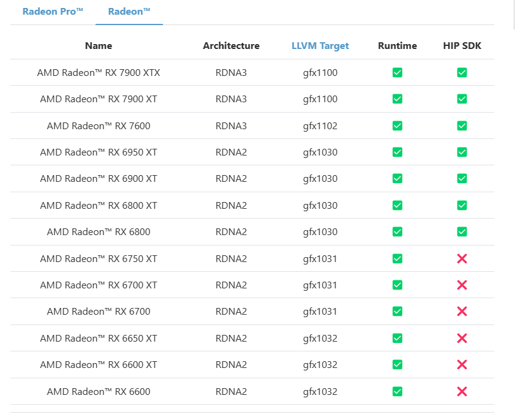Click the HIP SDK checkmark for RX 7600
Screen dimensions: 523x420
[462, 126]
